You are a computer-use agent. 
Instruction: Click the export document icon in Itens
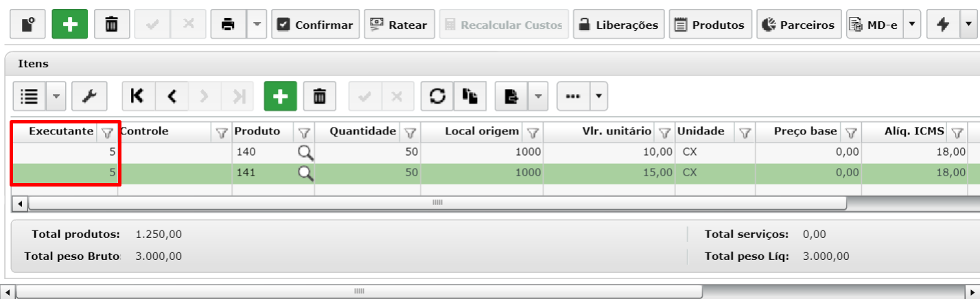[511, 97]
